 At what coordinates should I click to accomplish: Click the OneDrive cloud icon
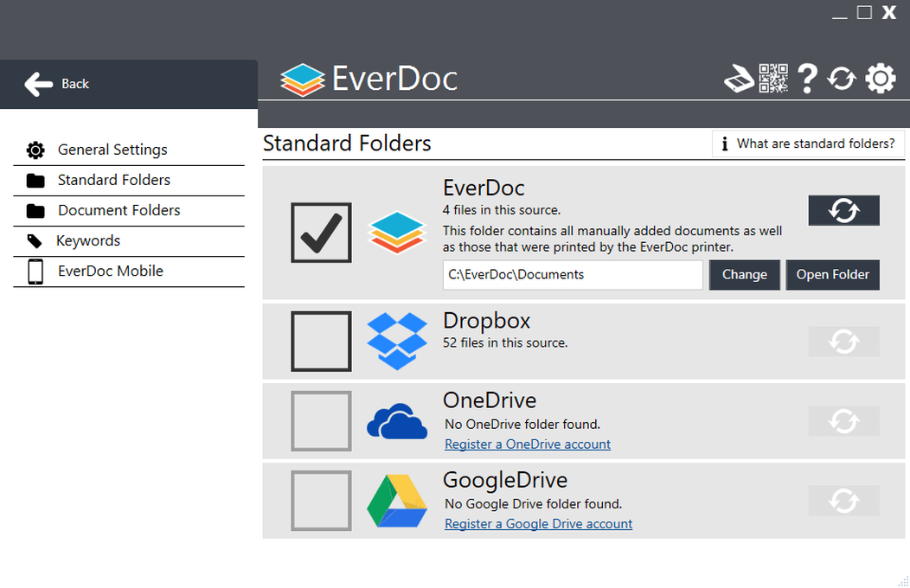(x=397, y=421)
